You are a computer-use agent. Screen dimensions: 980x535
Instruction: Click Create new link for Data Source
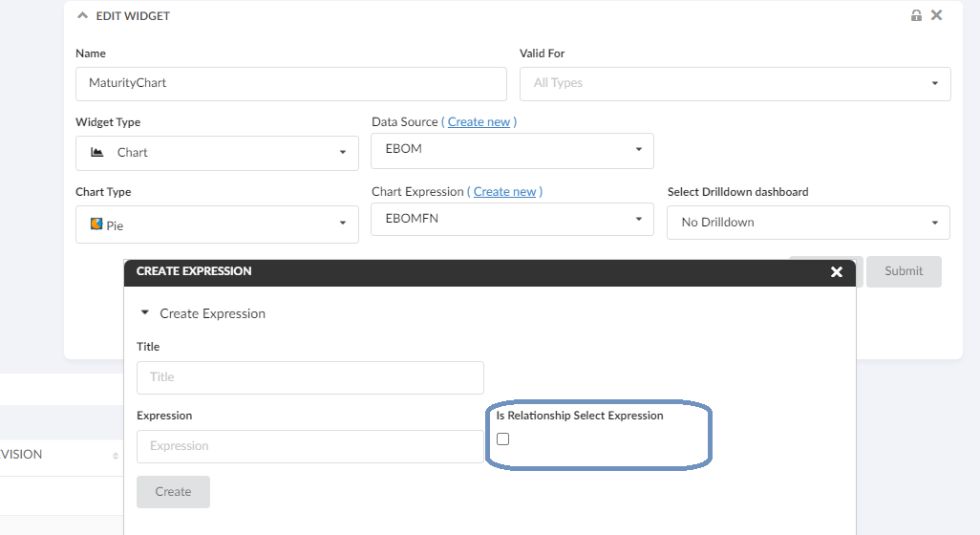(x=479, y=121)
